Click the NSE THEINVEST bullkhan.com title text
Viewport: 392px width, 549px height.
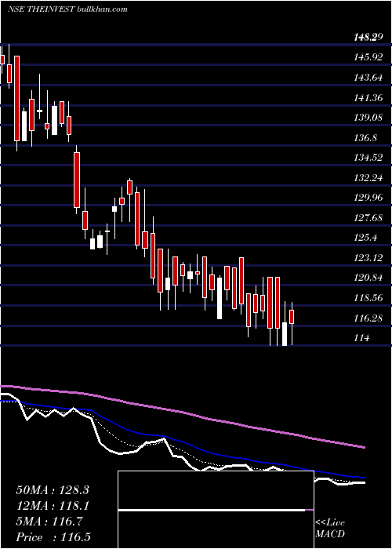[67, 9]
